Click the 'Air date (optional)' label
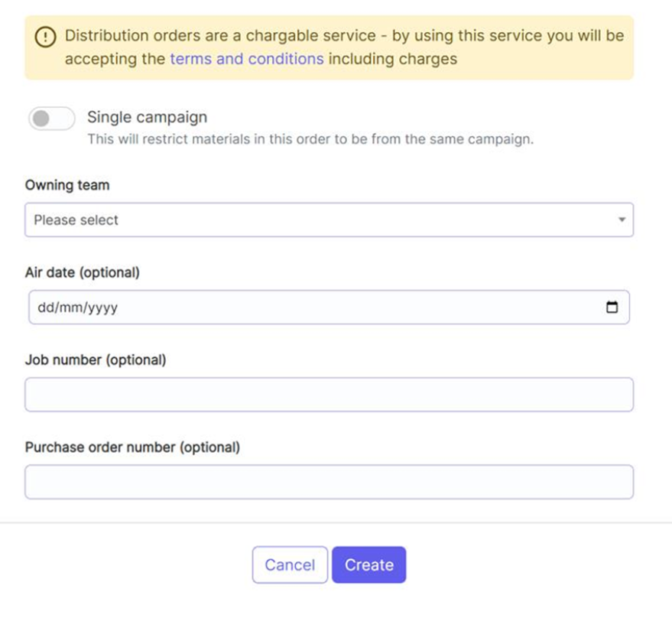The image size is (672, 631). tap(83, 272)
